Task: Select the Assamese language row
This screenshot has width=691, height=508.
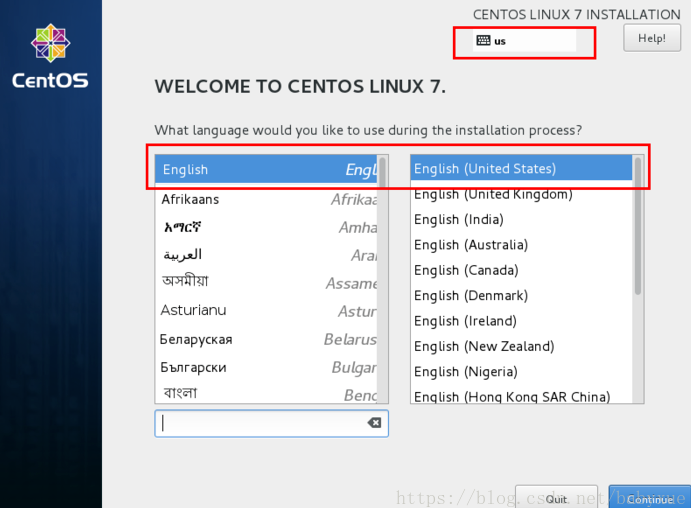Action: (266, 282)
